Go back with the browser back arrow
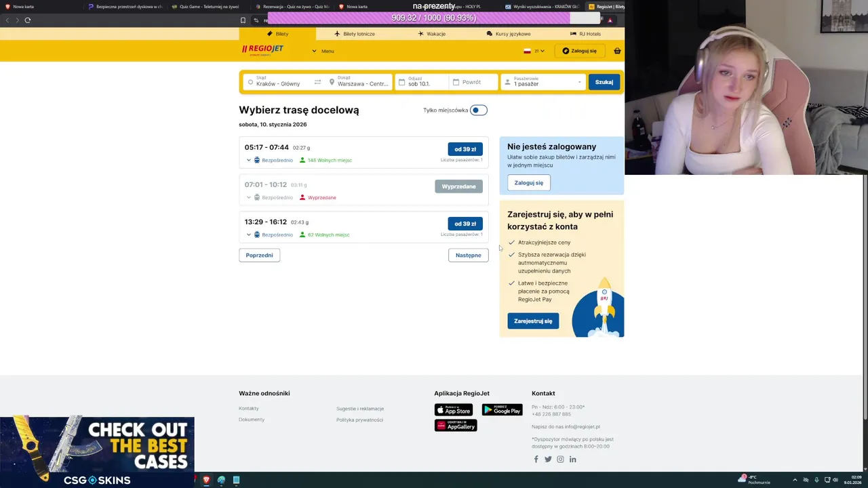868x488 pixels. [7, 20]
